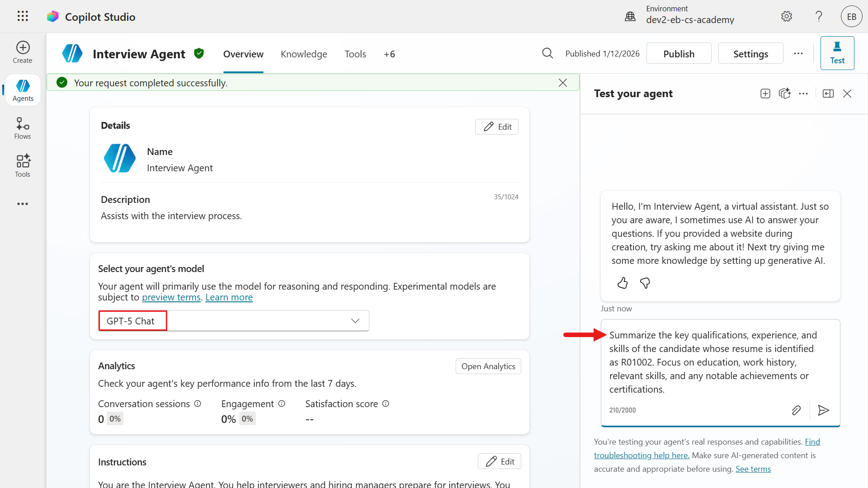Switch to the Tools tab
The image size is (868, 488).
[x=355, y=54]
